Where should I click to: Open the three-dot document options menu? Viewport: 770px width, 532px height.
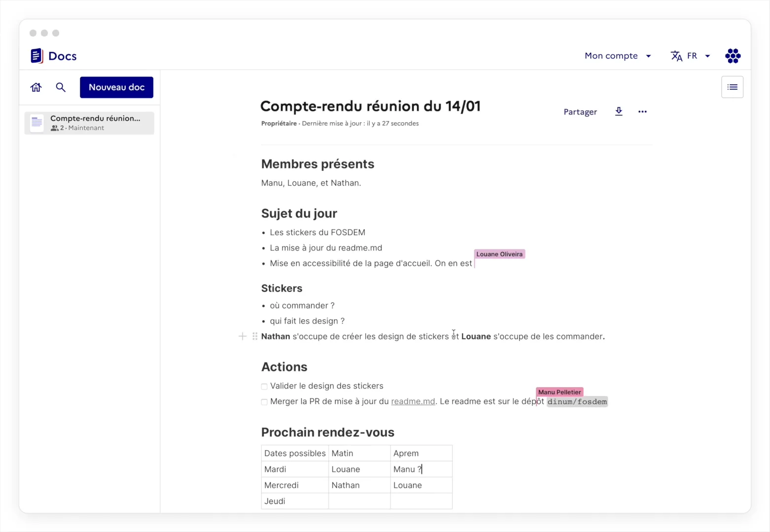642,112
